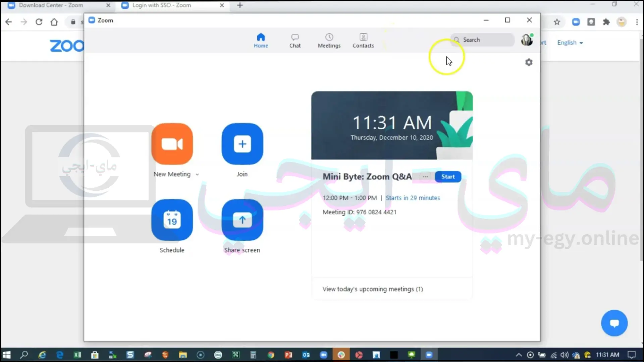Click the Zoom logo on webpage

pos(67,46)
